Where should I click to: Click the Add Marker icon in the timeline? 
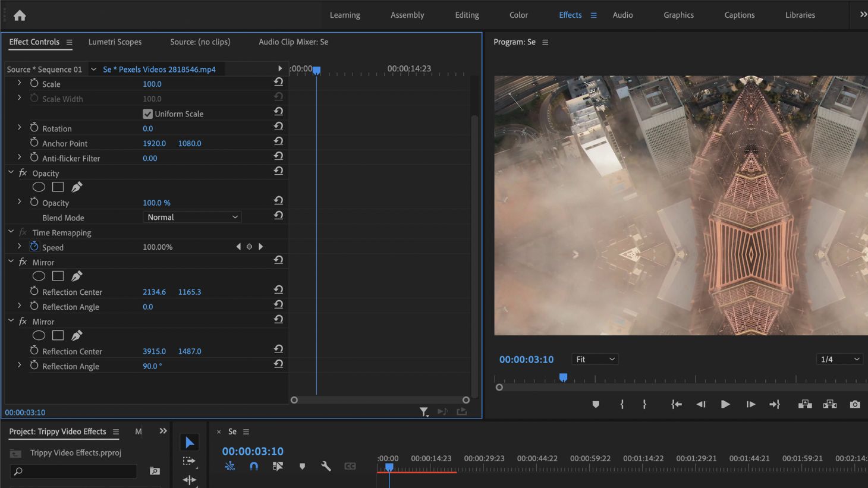(302, 466)
